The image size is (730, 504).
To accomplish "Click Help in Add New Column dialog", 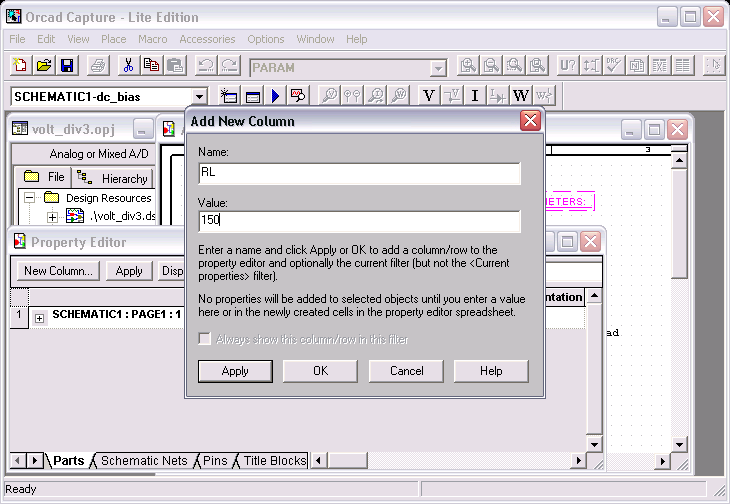I will (x=491, y=371).
